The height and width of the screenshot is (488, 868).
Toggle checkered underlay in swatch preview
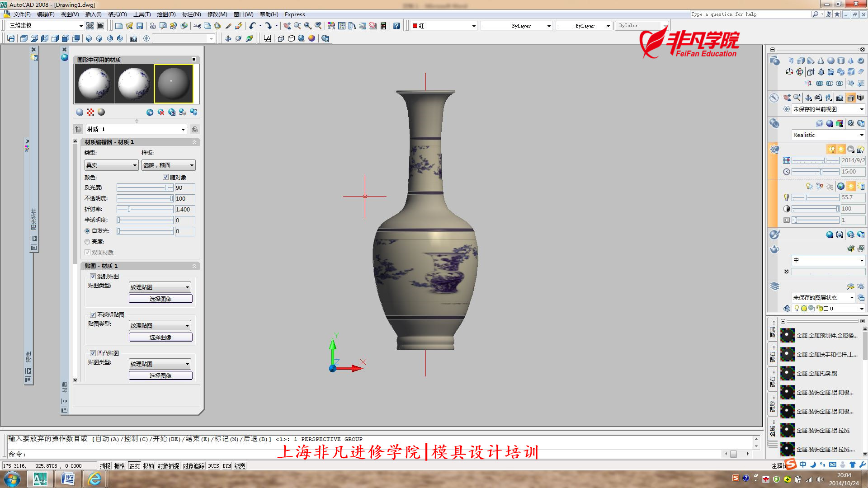click(90, 112)
